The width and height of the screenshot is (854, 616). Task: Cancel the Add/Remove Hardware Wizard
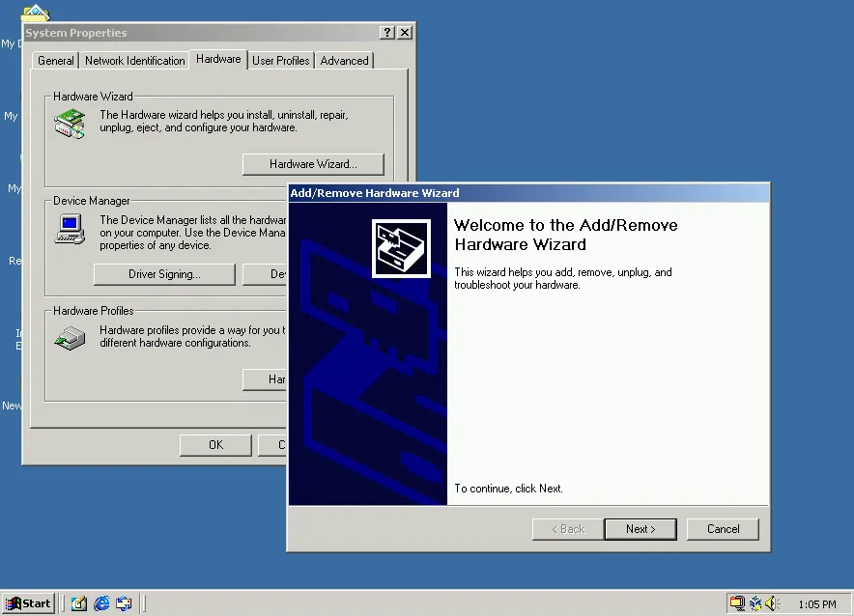[723, 528]
